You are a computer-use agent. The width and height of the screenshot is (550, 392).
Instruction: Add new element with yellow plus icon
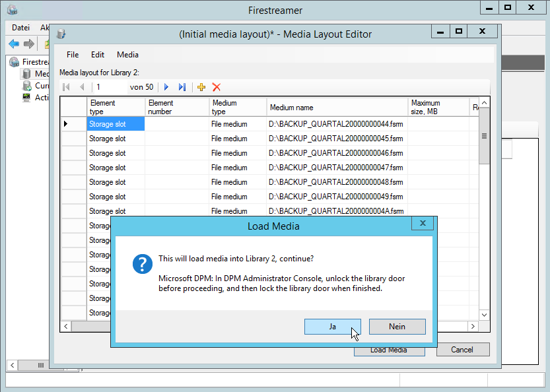coord(201,87)
